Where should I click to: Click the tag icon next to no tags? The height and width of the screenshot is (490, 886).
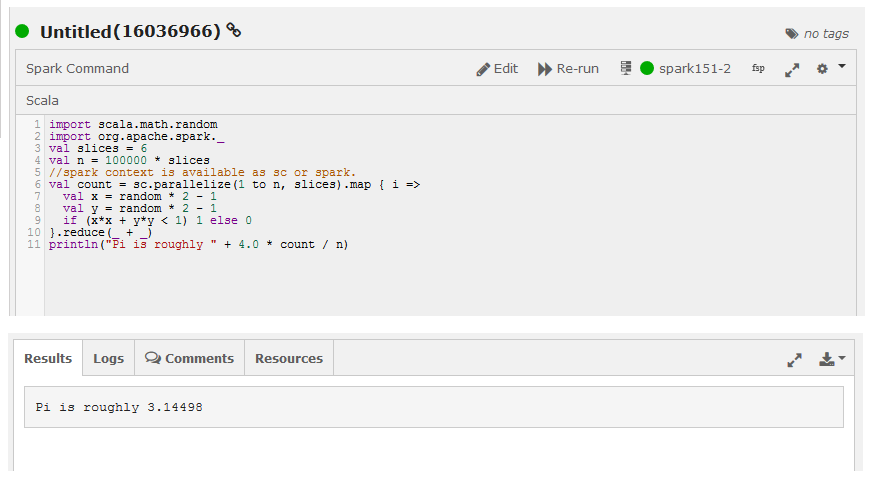pyautogui.click(x=792, y=34)
